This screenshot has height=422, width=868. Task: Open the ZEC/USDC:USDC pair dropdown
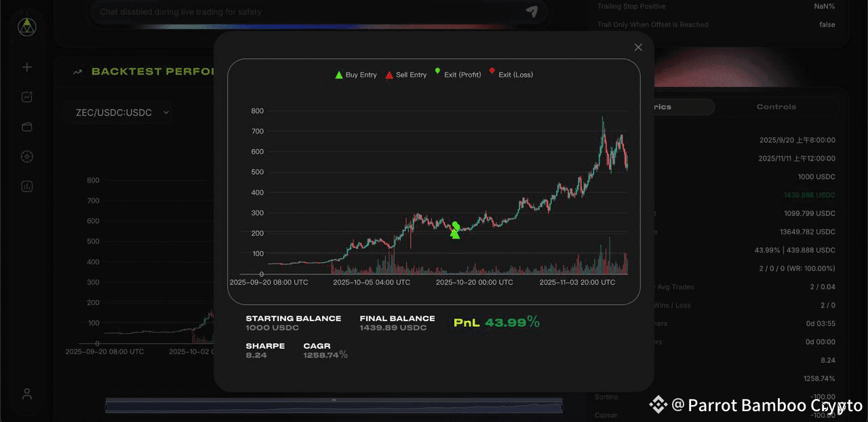[118, 112]
